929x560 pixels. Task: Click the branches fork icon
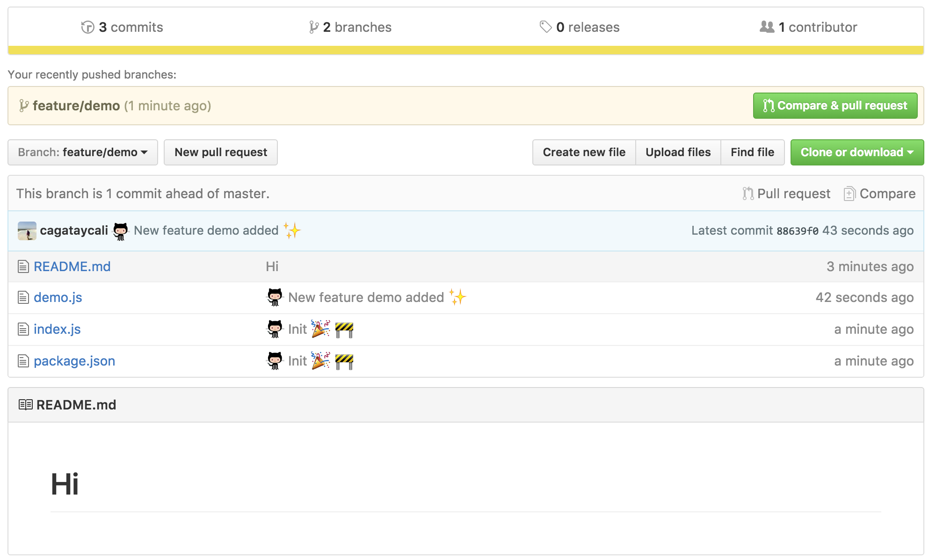pos(314,27)
